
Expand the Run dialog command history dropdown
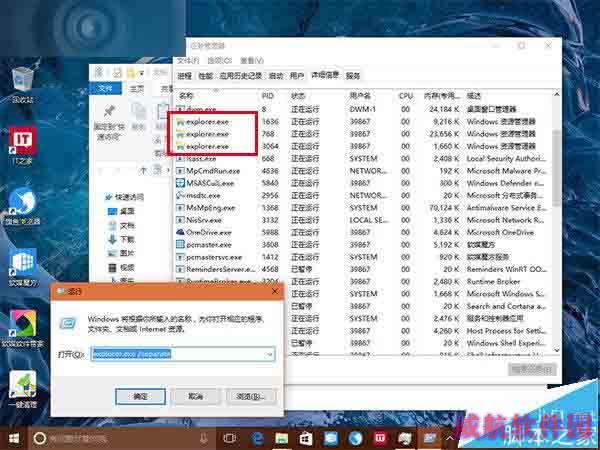click(x=269, y=354)
